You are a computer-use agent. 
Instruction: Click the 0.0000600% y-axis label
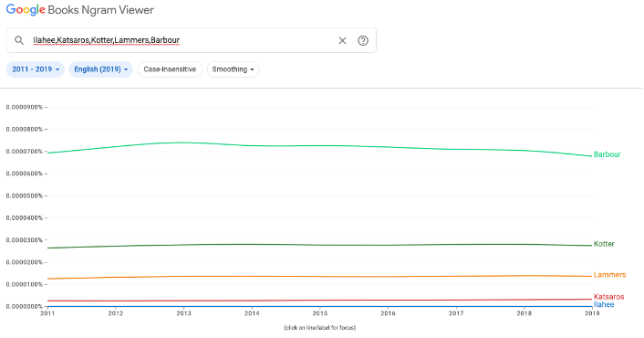(x=25, y=174)
